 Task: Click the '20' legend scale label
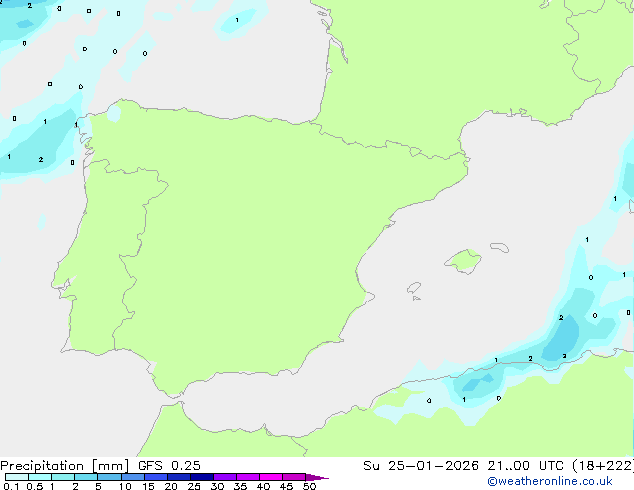171,486
